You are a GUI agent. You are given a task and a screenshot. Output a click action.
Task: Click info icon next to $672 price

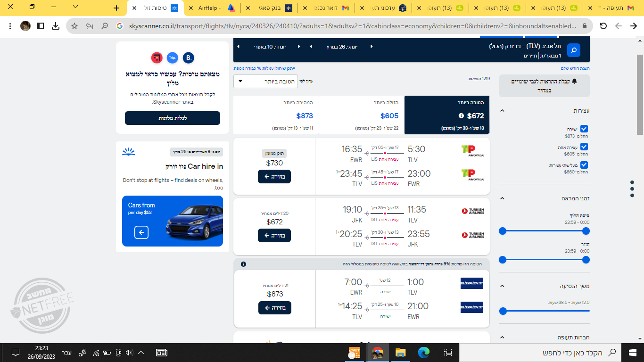point(462,116)
